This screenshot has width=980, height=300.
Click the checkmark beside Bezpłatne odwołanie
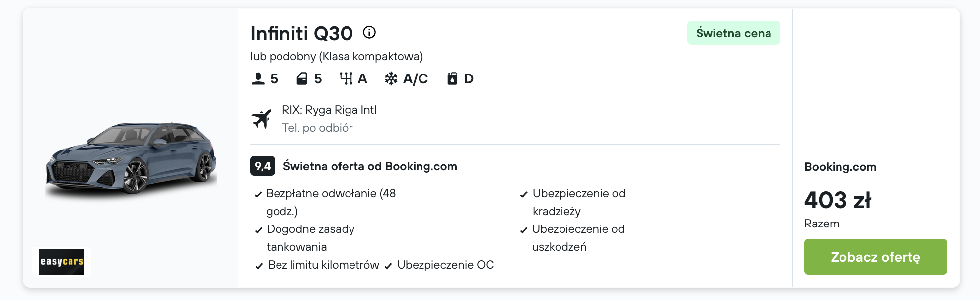pos(258,194)
